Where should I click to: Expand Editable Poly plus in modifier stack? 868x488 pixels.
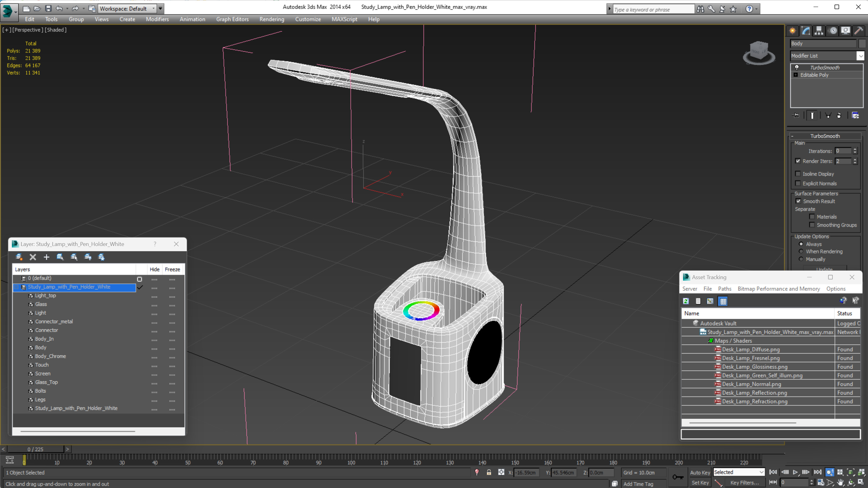click(796, 75)
